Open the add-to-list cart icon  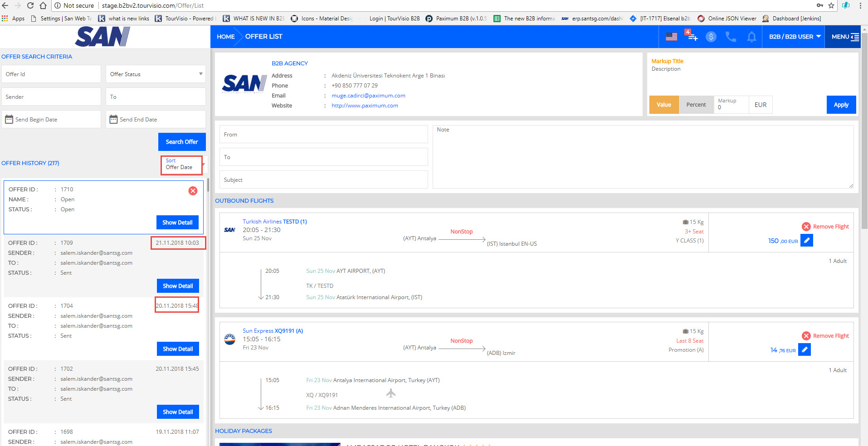[x=692, y=36]
